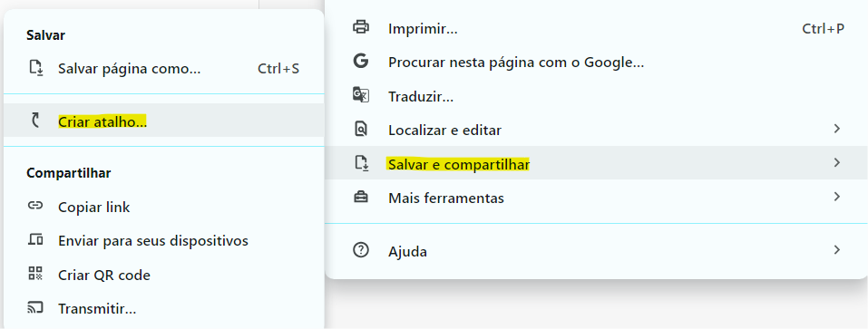Click the devices icon for Enviar para seus dispositivos
Screen dimensions: 868x329
[x=35, y=240]
